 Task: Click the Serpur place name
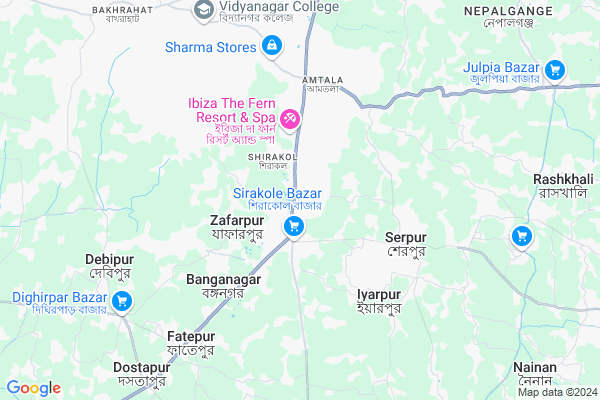point(406,237)
